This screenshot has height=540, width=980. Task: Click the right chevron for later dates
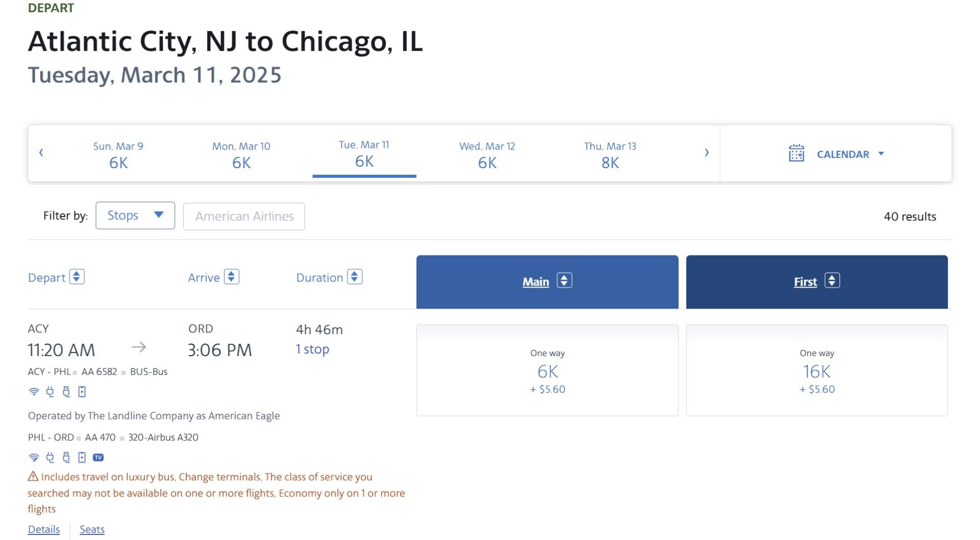pos(706,152)
